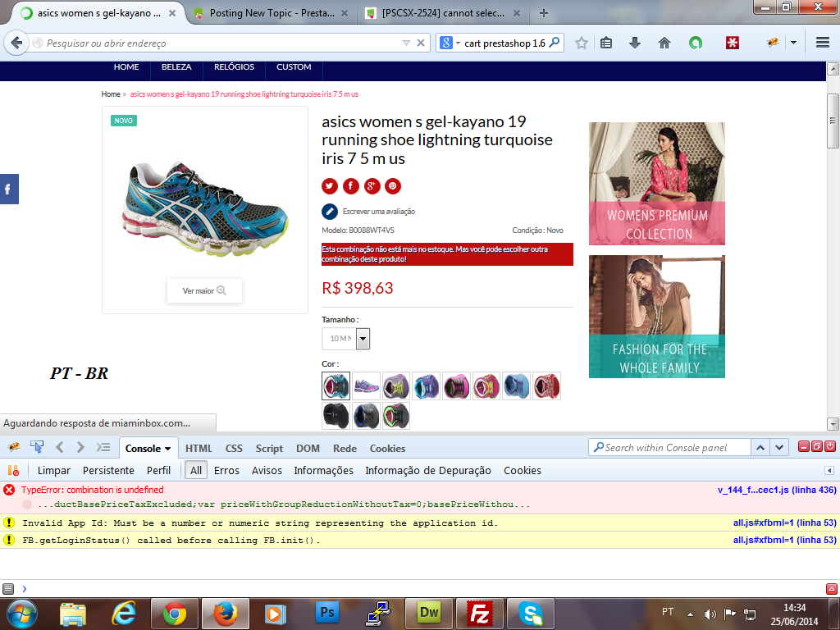Click the Search within Console panel field
Screen dimensions: 840x630
[x=669, y=447]
